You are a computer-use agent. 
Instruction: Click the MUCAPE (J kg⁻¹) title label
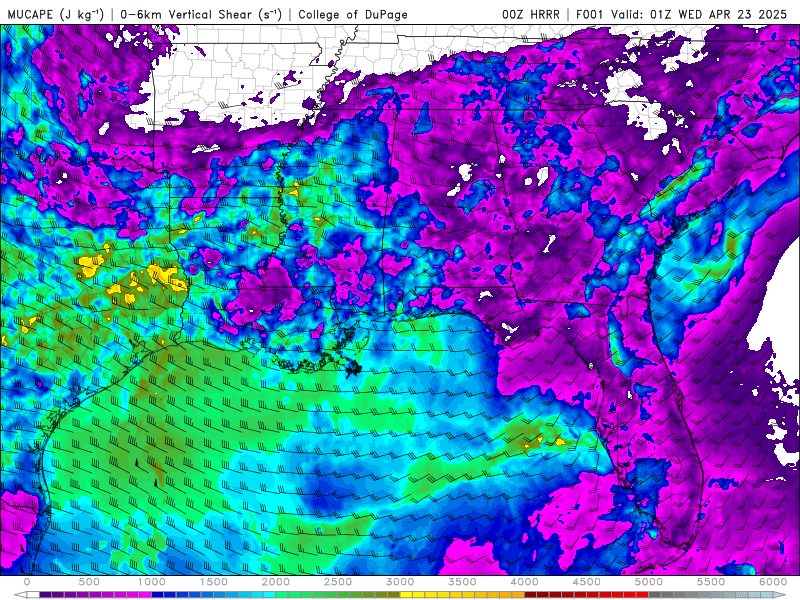(55, 14)
